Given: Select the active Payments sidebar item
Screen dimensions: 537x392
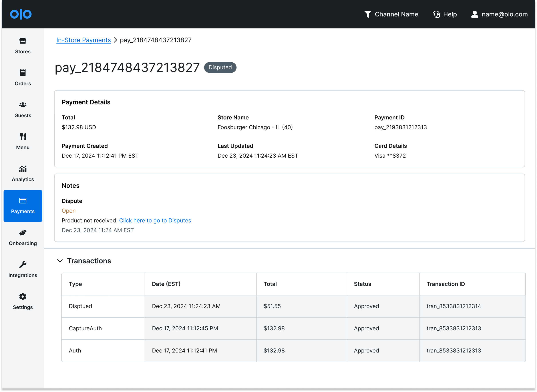Looking at the screenshot, I should (23, 206).
